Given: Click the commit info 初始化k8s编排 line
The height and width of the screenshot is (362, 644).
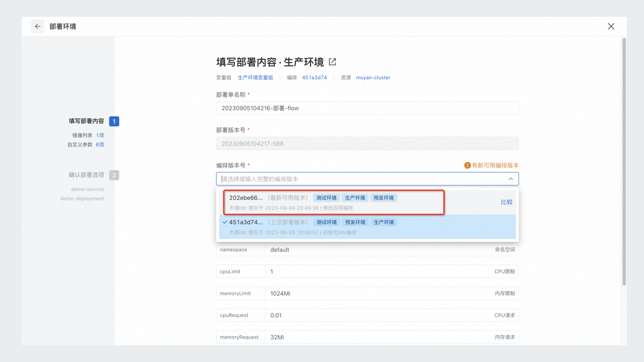Looking at the screenshot, I should point(293,232).
